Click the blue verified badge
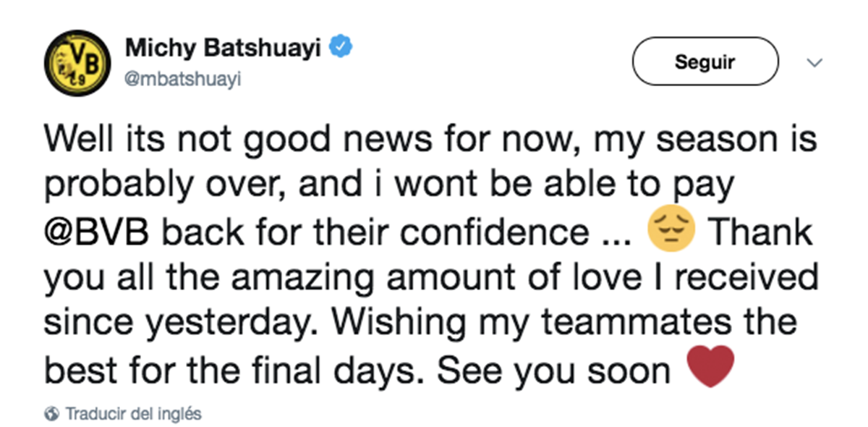Screen dimensions: 868x427 coord(341,49)
